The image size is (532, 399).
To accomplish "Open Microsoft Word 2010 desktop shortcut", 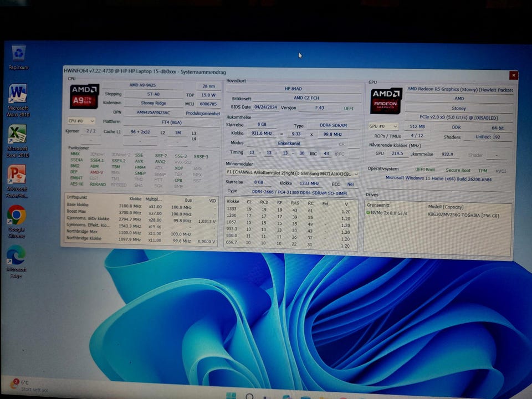I will (x=18, y=100).
